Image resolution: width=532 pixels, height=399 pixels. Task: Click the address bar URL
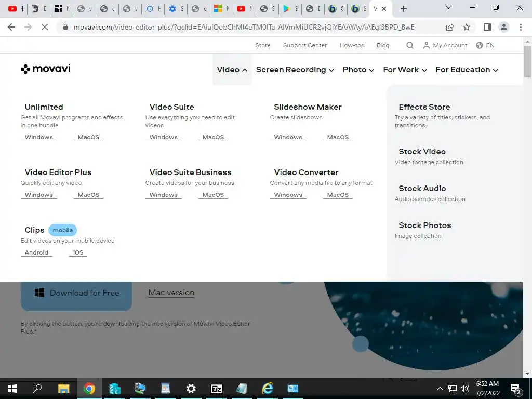click(x=244, y=27)
